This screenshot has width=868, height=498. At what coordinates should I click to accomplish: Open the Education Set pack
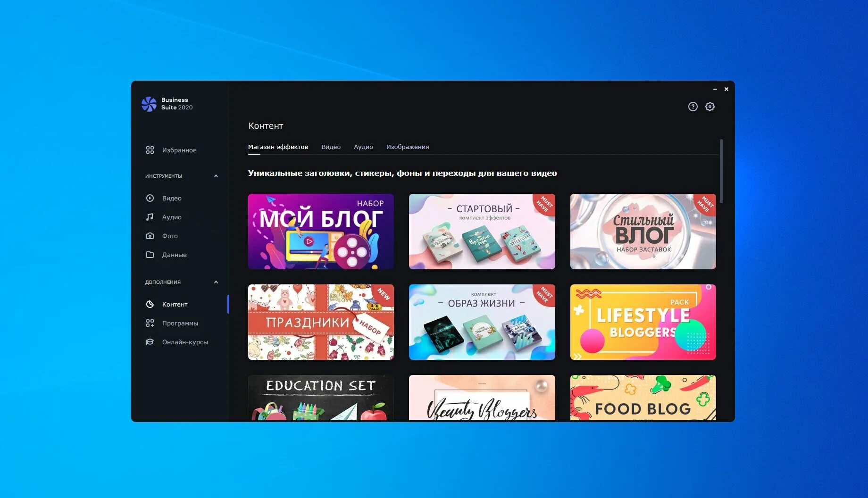(321, 398)
